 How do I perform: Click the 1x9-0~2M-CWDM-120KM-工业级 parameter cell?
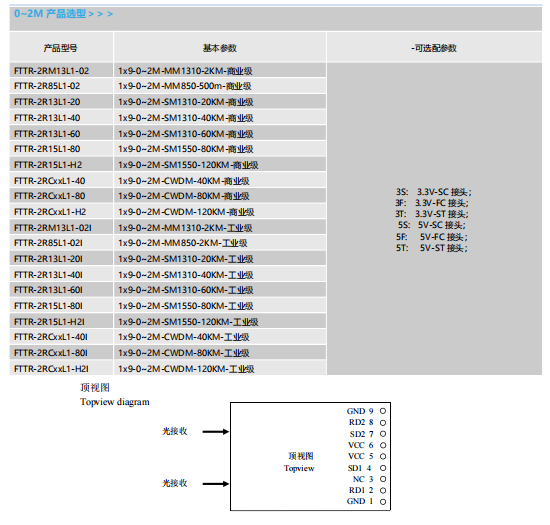click(x=220, y=369)
